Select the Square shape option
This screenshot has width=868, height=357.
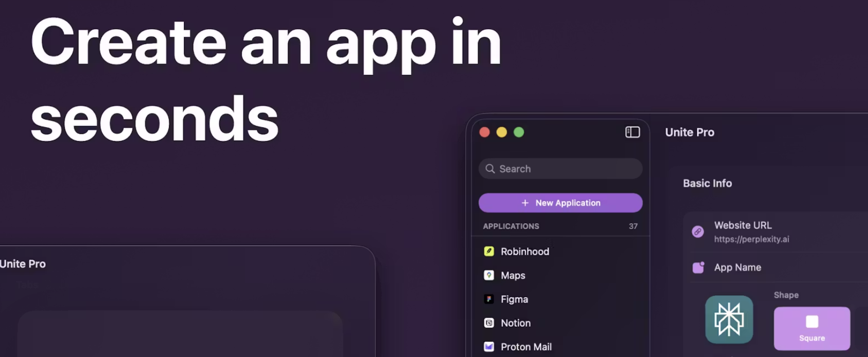812,328
